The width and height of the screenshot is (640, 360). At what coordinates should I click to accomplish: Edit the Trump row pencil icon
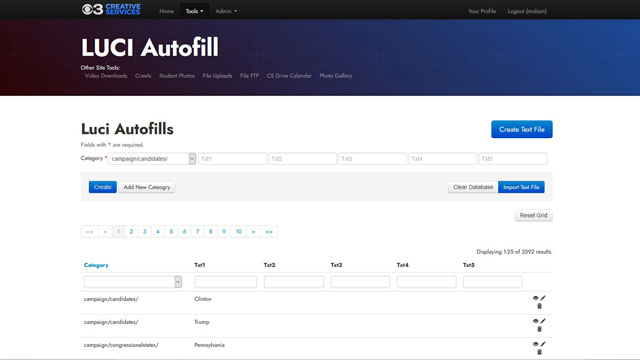point(543,321)
